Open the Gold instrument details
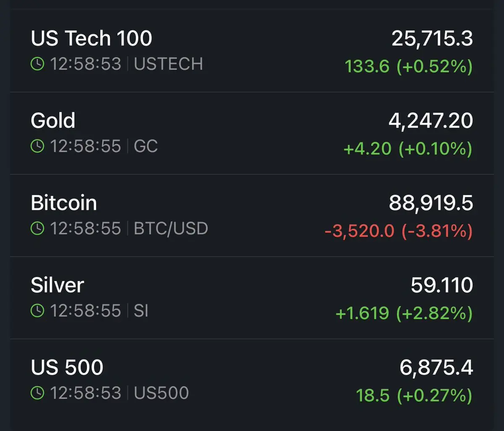The width and height of the screenshot is (504, 431). click(53, 121)
